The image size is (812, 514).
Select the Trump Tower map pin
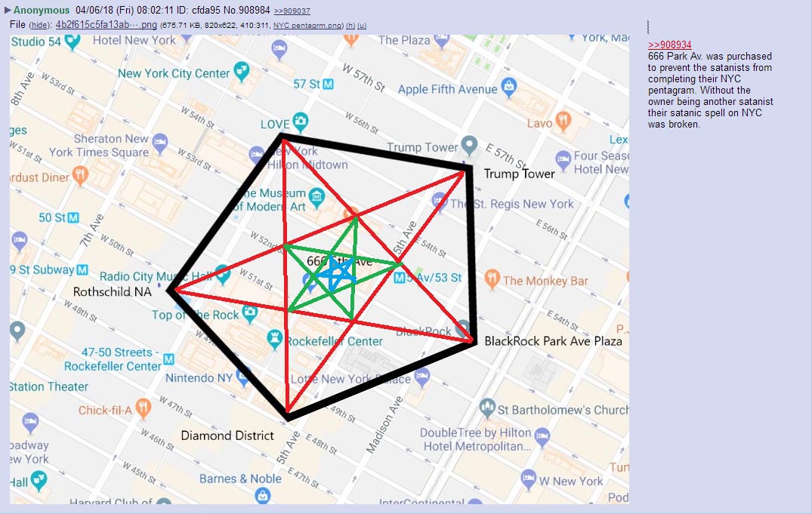click(x=470, y=144)
